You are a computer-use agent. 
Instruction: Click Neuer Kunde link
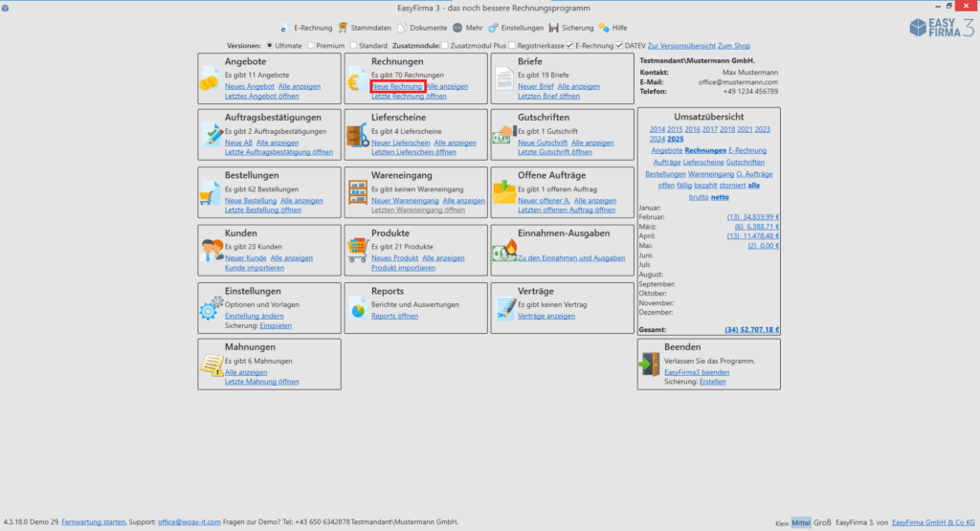(246, 258)
